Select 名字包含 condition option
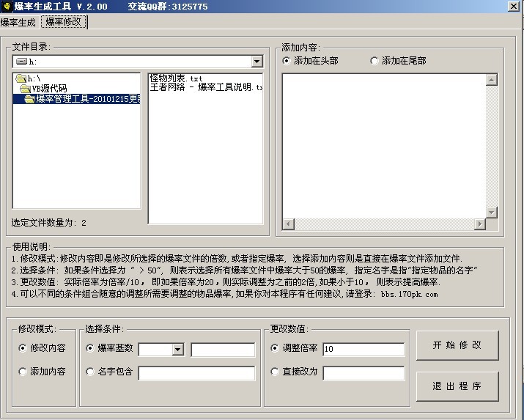Viewport: 524px width, 420px height. point(90,372)
